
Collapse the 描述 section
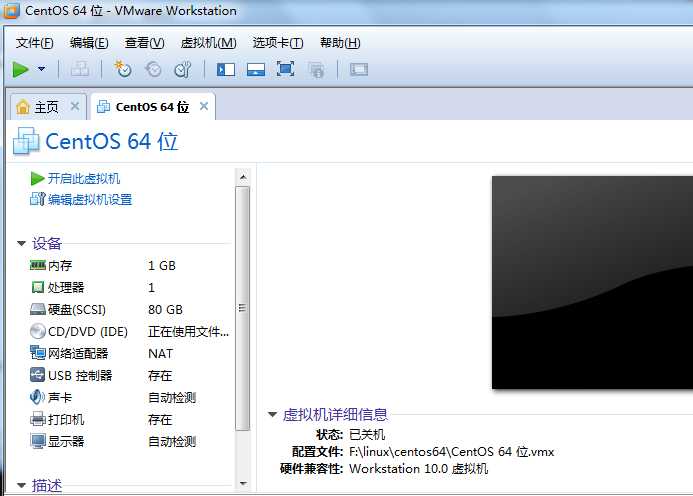(21, 485)
